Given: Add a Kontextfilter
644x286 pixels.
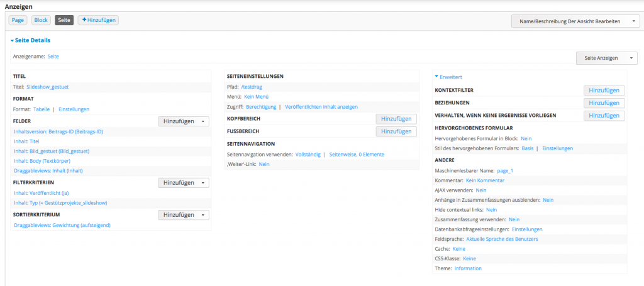Looking at the screenshot, I should 604,91.
